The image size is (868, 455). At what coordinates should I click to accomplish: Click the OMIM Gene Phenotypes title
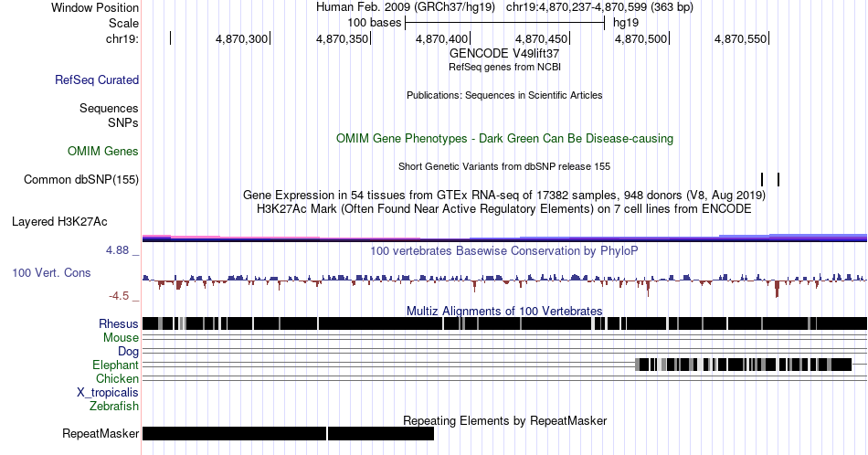click(504, 138)
